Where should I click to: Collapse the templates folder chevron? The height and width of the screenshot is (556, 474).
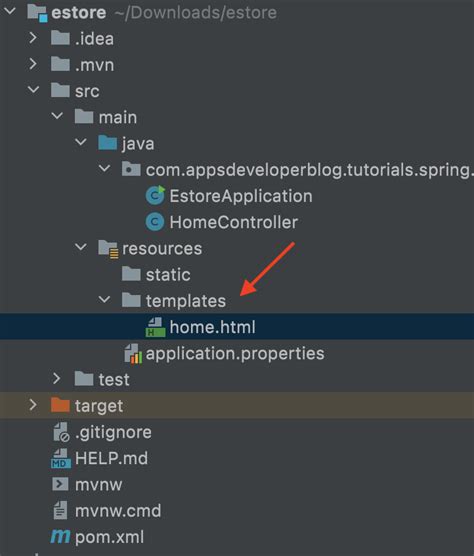pos(104,300)
